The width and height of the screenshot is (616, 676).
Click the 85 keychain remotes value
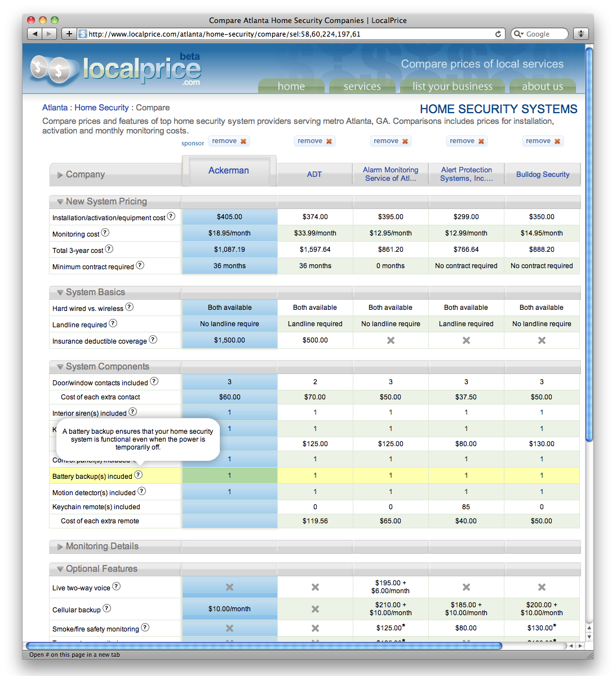point(466,507)
